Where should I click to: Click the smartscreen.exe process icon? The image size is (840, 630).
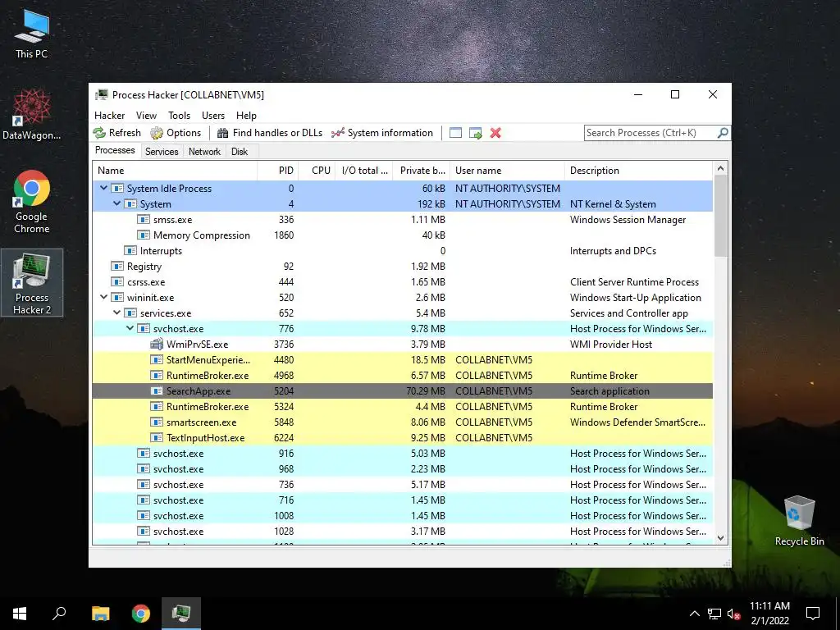(x=157, y=422)
